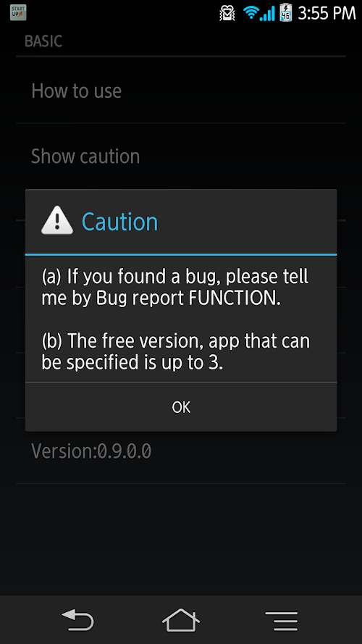Tap the battery charging indicator icon
Viewport: 362px width, 644px height.
coord(286,13)
